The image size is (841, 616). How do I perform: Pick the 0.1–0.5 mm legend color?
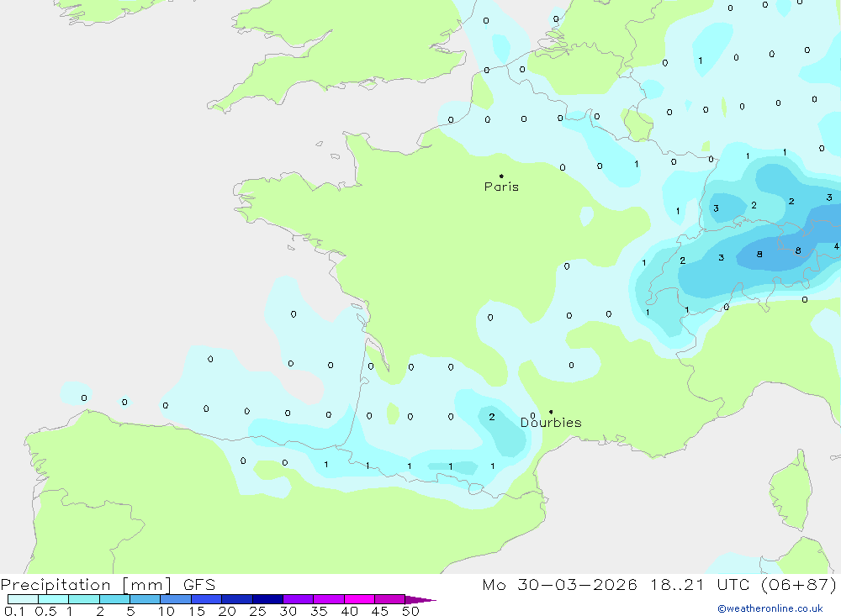tap(23, 599)
